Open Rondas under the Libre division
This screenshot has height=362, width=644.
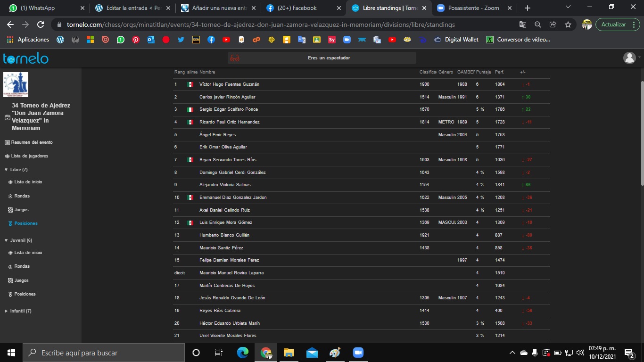tap(22, 196)
